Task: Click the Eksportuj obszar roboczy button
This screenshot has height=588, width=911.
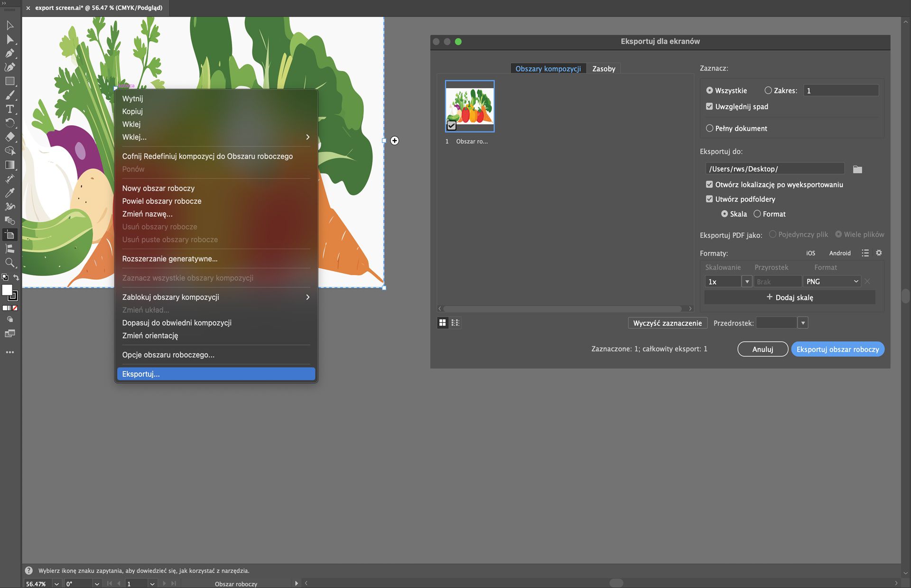Action: point(837,349)
